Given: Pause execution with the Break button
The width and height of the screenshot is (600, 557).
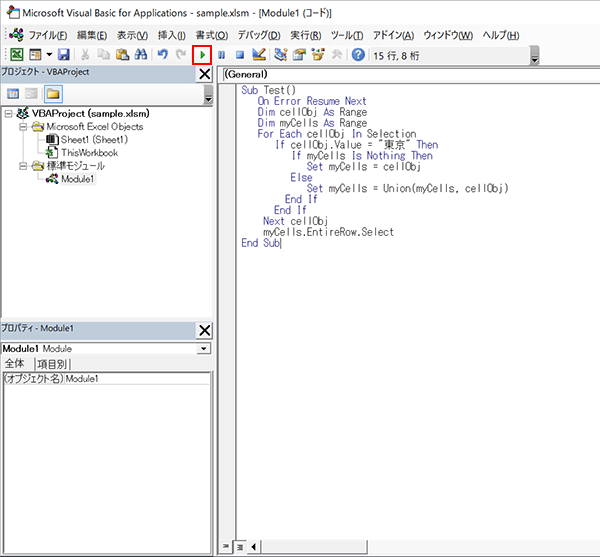Looking at the screenshot, I should [222, 55].
